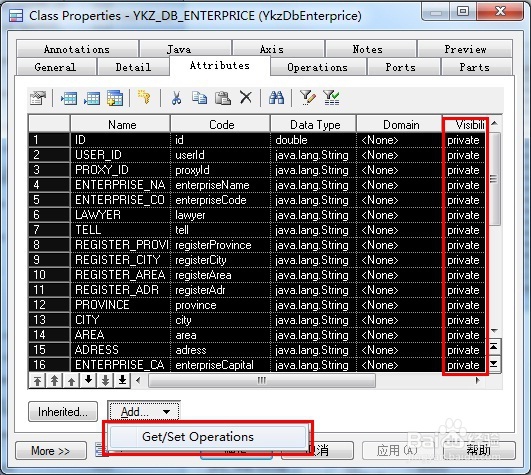Click the PROVINCE name cell
This screenshot has height=475, width=531.
120,305
